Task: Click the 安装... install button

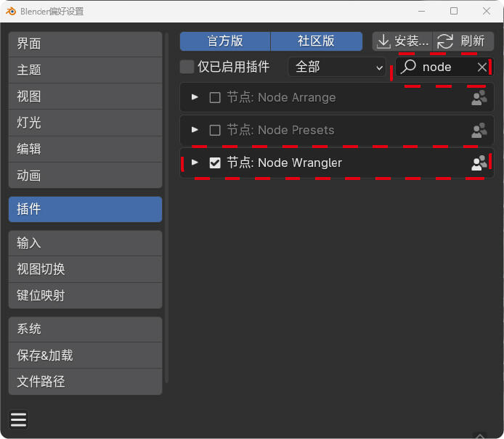Action: pyautogui.click(x=402, y=41)
